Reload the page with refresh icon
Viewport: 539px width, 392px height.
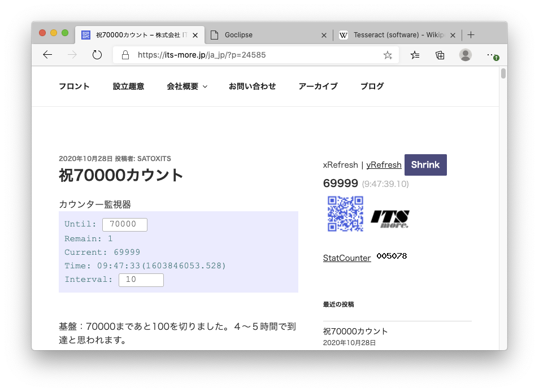97,55
